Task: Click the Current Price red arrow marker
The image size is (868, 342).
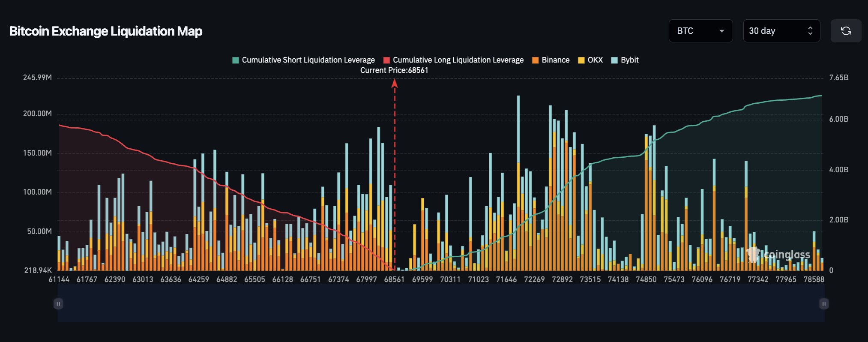Action: (395, 84)
